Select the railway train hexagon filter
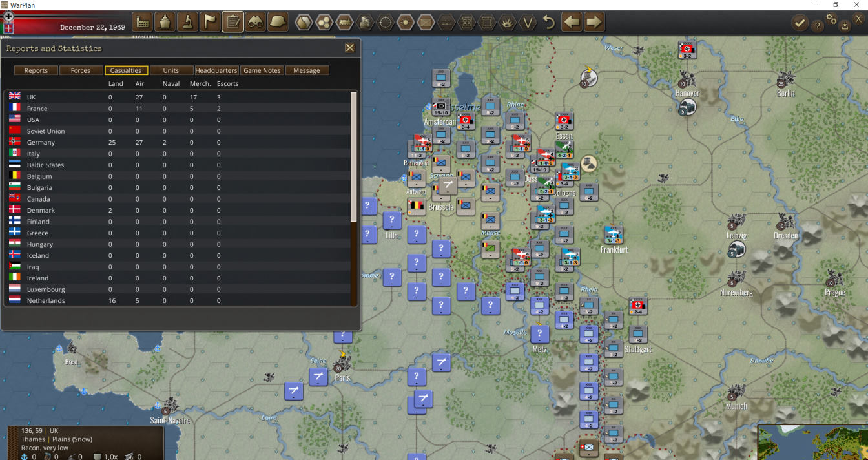Screen dimensions: 868x460 pos(344,23)
